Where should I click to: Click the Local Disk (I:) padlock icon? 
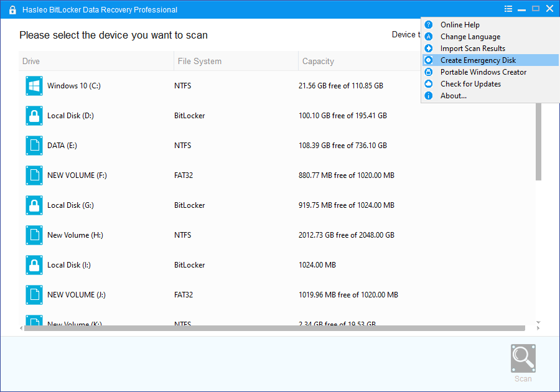34,265
